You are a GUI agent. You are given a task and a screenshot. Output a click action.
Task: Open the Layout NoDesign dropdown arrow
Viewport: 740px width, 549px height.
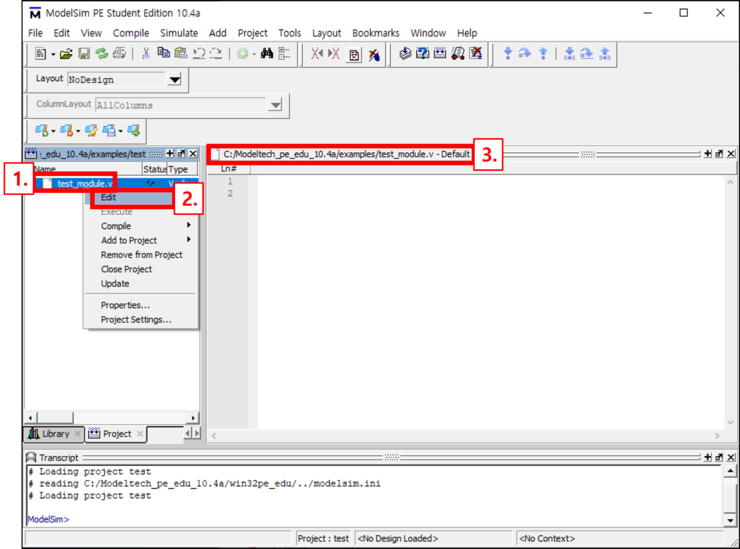[175, 79]
